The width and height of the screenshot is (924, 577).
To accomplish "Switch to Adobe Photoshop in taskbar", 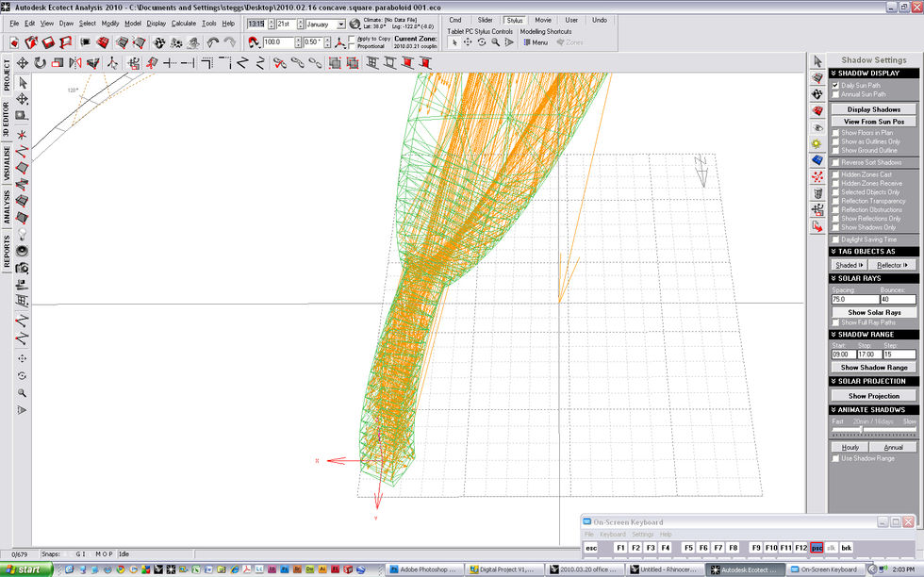I will [424, 569].
